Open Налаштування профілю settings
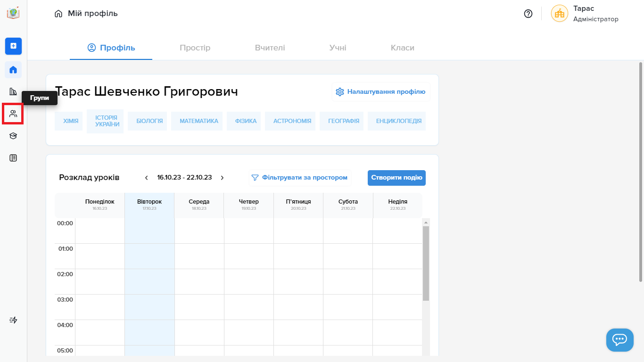The width and height of the screenshot is (644, 362). (381, 92)
